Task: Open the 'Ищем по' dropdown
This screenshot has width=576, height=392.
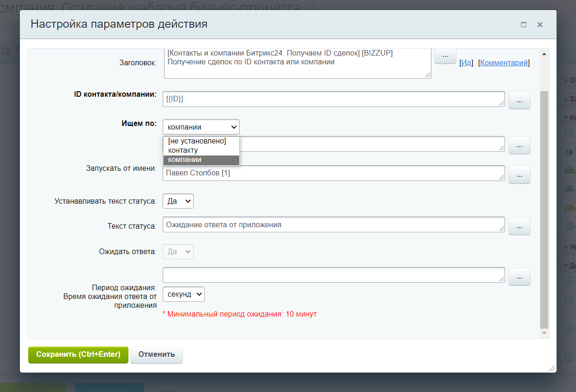Action: [x=201, y=127]
